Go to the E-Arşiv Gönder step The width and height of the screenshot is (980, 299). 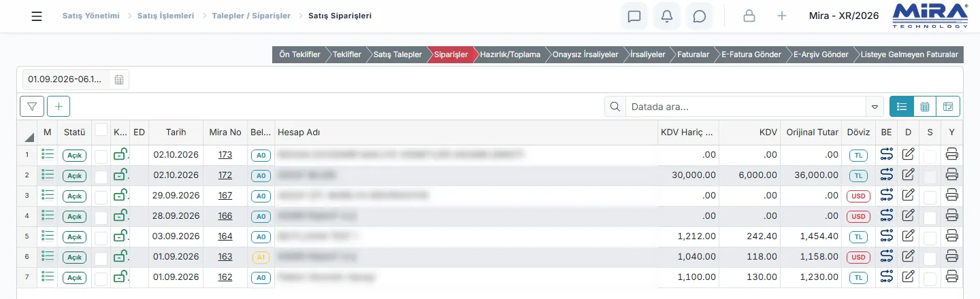[x=821, y=54]
